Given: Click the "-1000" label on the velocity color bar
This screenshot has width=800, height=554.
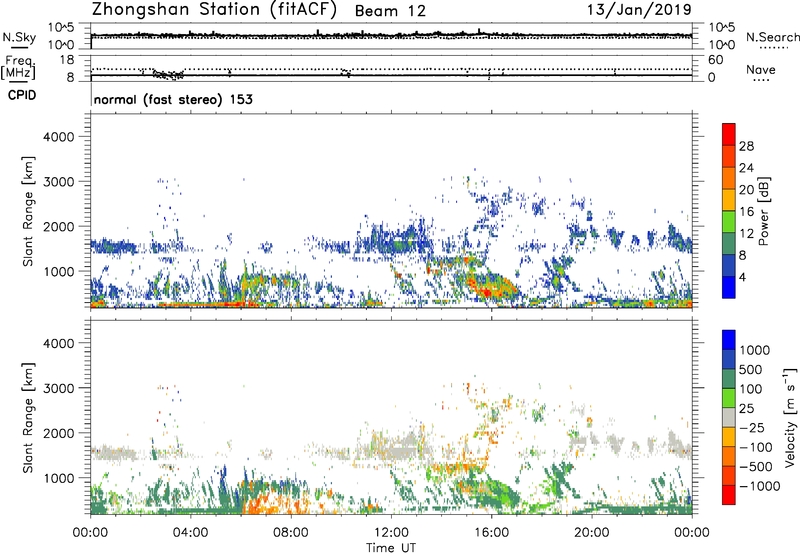Looking at the screenshot, I should (759, 486).
